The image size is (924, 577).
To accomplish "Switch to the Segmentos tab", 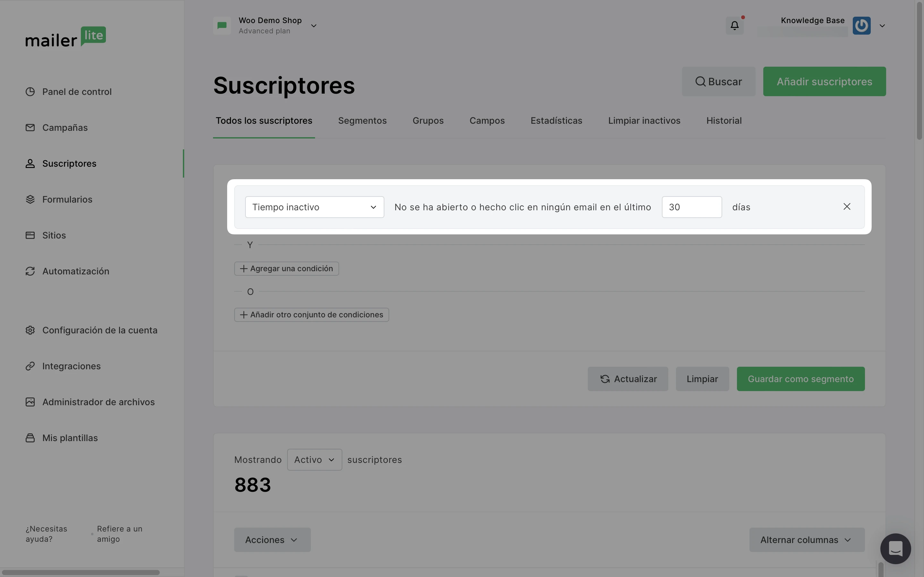I will (x=362, y=121).
